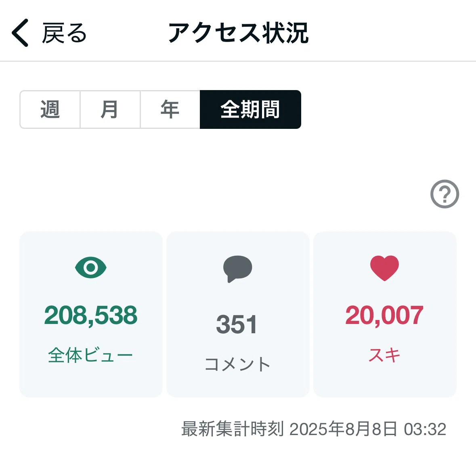The height and width of the screenshot is (450, 476).
Task: Click the green eye views icon
Action: pos(91,267)
